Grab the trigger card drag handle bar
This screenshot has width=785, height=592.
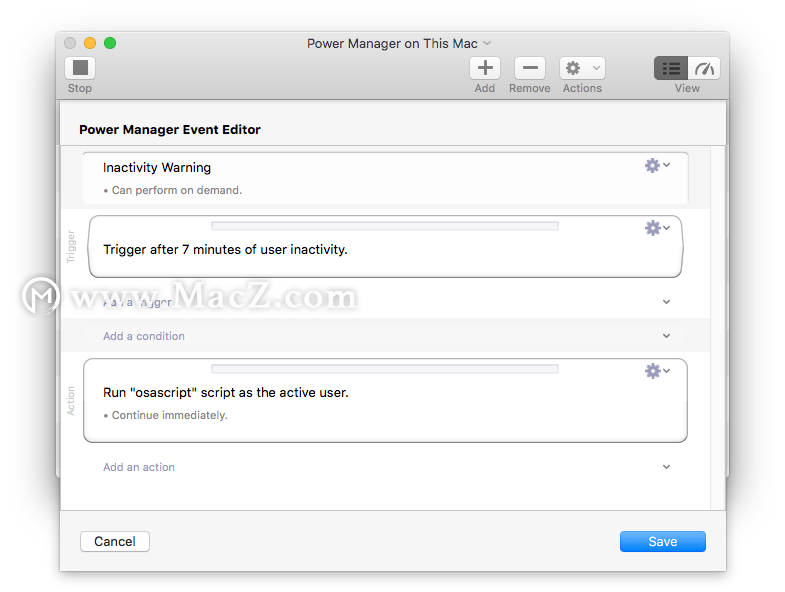[x=384, y=226]
